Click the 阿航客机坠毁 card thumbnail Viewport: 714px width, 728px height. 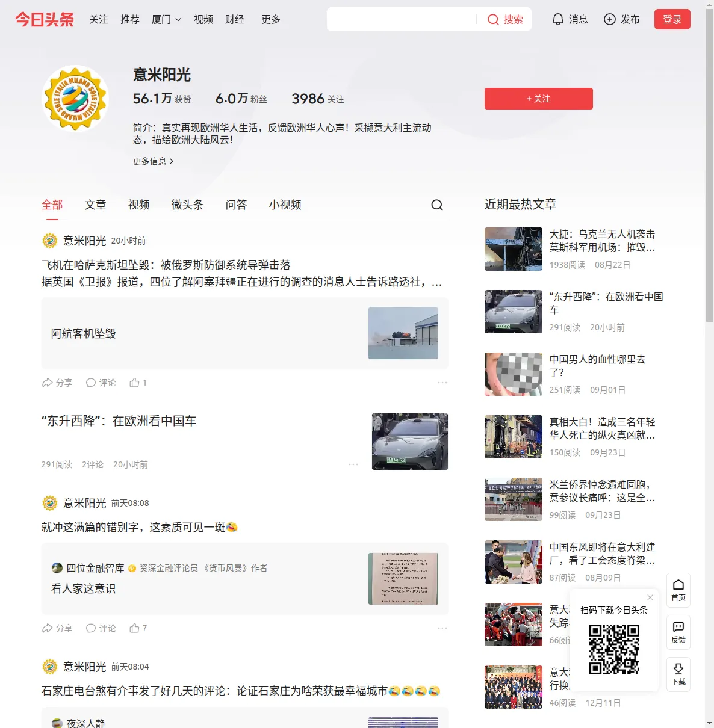click(403, 333)
